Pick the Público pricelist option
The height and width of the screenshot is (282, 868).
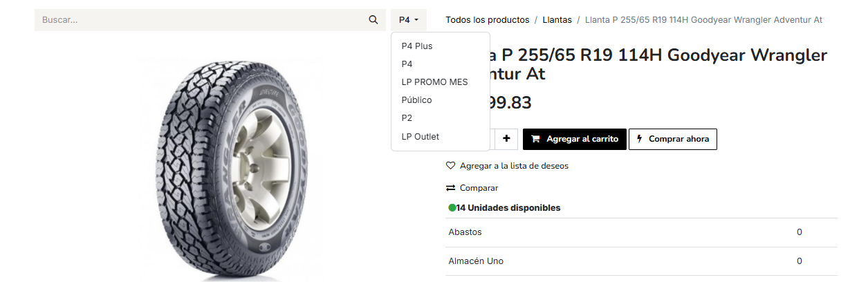tap(416, 100)
